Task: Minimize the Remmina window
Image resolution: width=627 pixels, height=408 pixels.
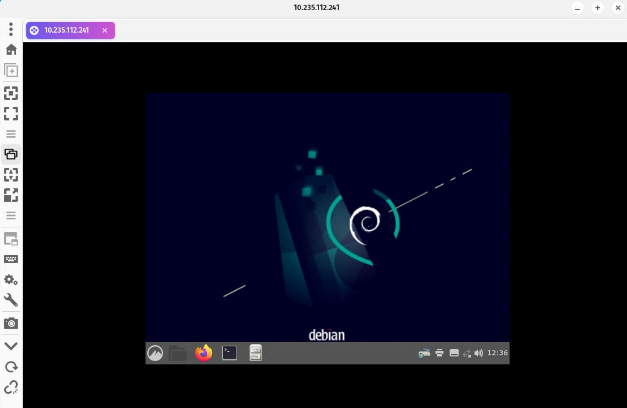Action: 577,8
